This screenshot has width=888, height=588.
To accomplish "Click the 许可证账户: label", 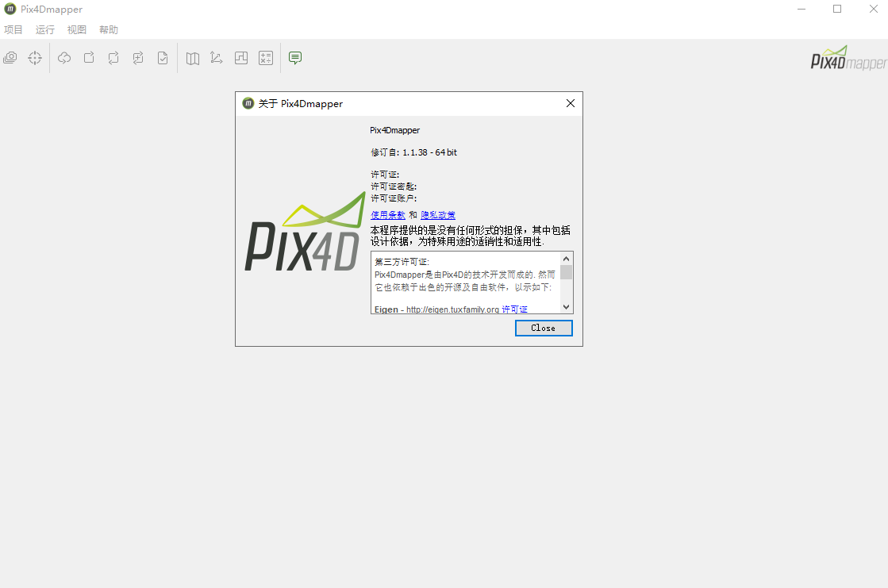I will click(x=394, y=198).
